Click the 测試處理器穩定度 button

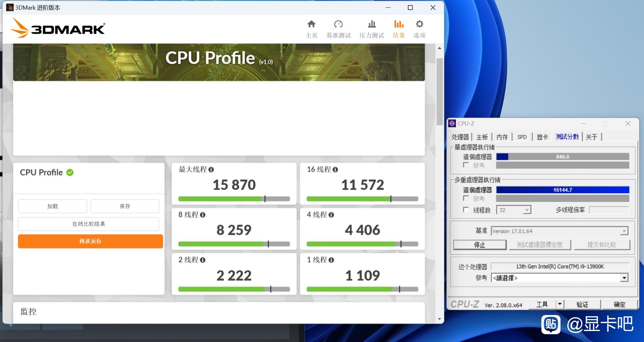(x=540, y=245)
